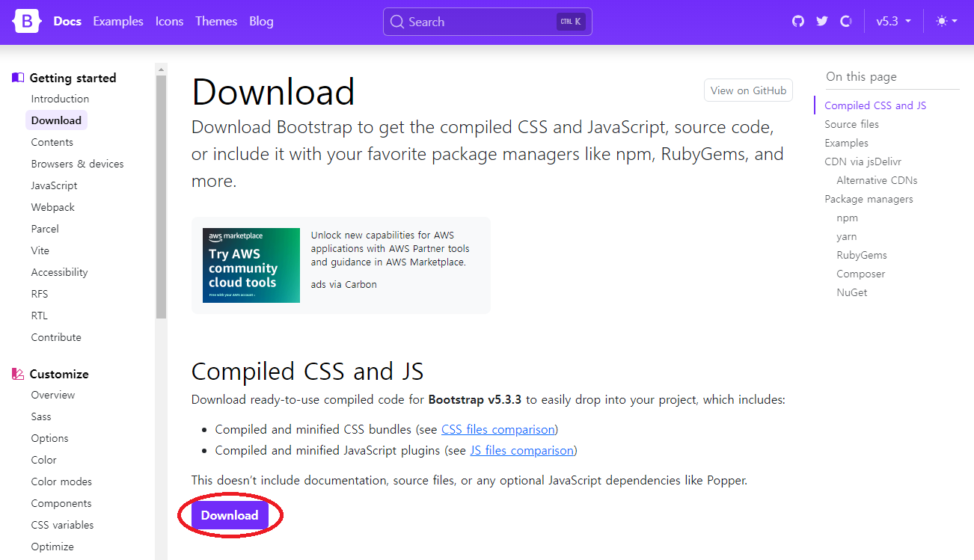Open Browsers & devices sidebar page
Image resolution: width=974 pixels, height=560 pixels.
click(78, 164)
